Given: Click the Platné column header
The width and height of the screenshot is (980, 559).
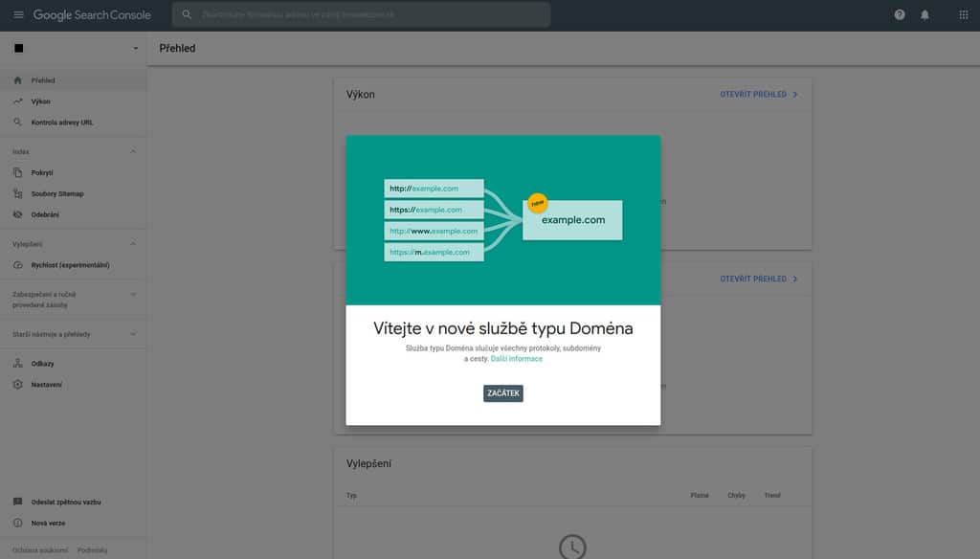Looking at the screenshot, I should (x=700, y=495).
